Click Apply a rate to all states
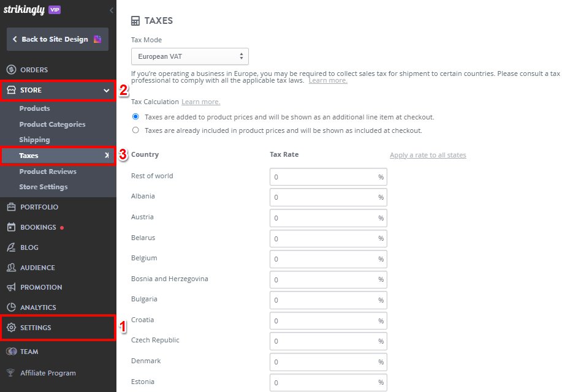 (x=428, y=155)
